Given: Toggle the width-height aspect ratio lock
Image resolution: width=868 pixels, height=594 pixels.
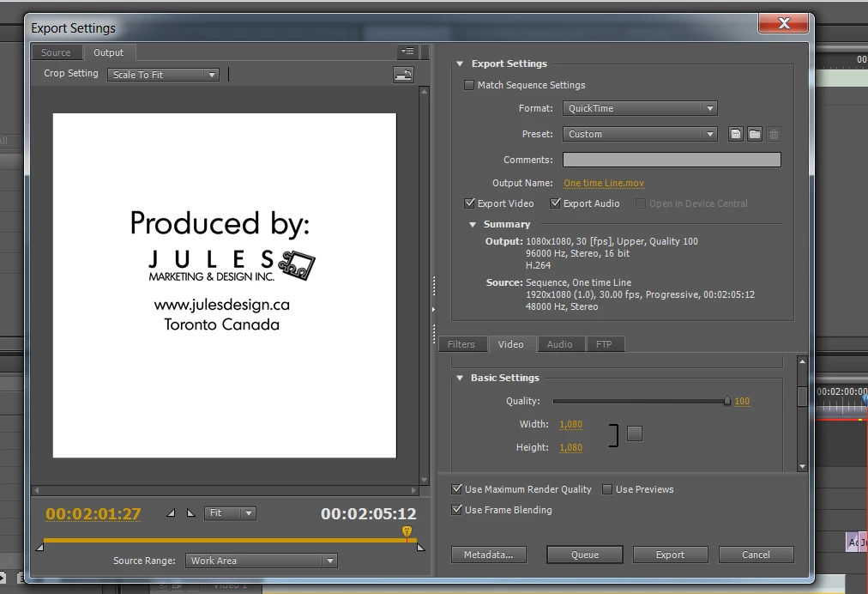Looking at the screenshot, I should 635,433.
